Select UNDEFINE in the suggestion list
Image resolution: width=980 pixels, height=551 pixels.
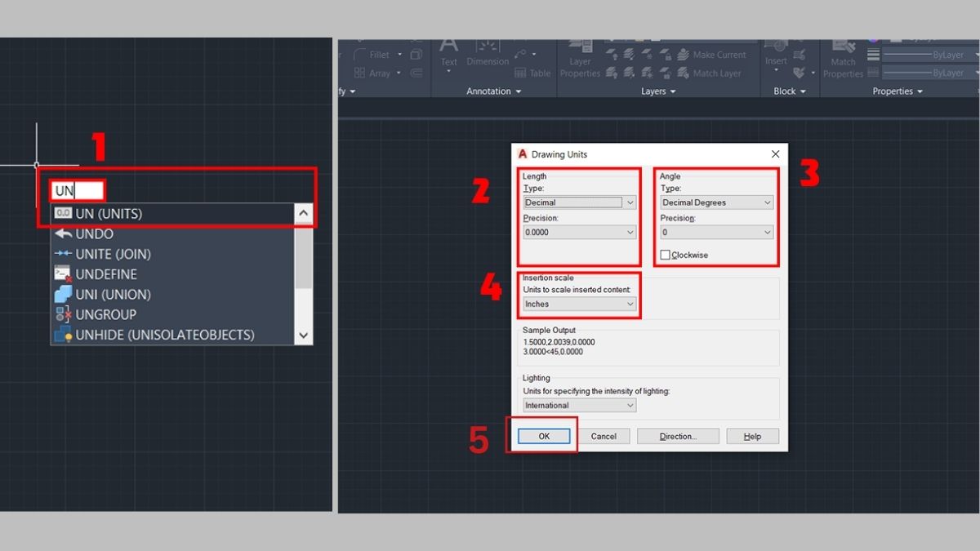pyautogui.click(x=172, y=274)
